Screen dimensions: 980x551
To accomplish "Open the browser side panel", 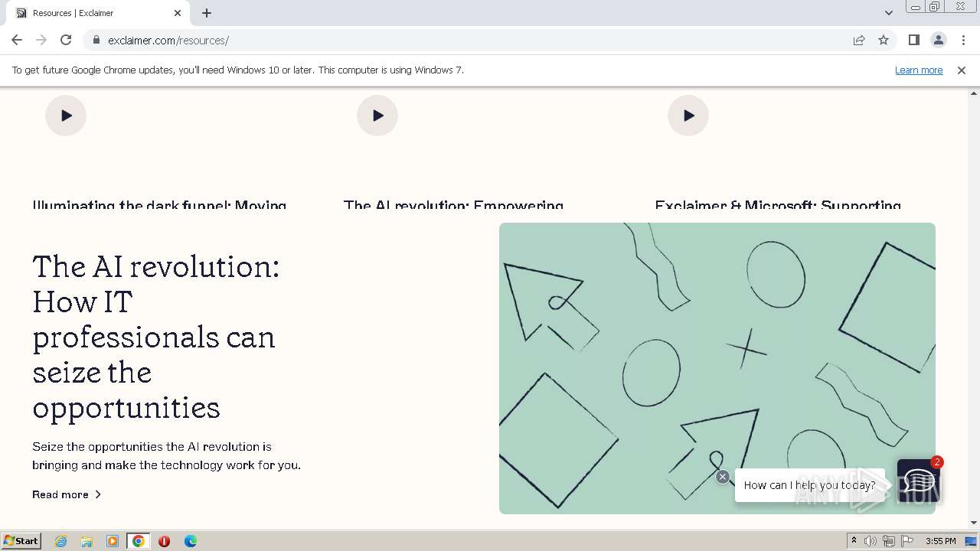I will 913,40.
